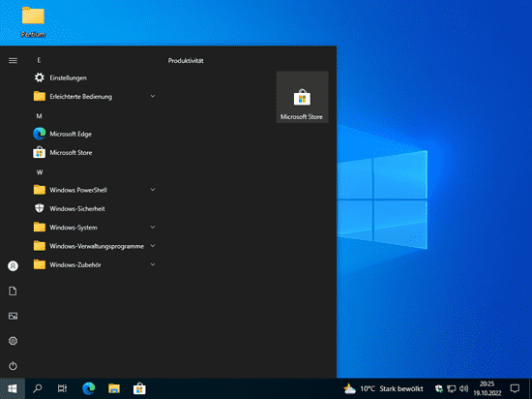This screenshot has height=399, width=532.
Task: Click Show desktop strip at taskbar end
Action: (x=530, y=388)
